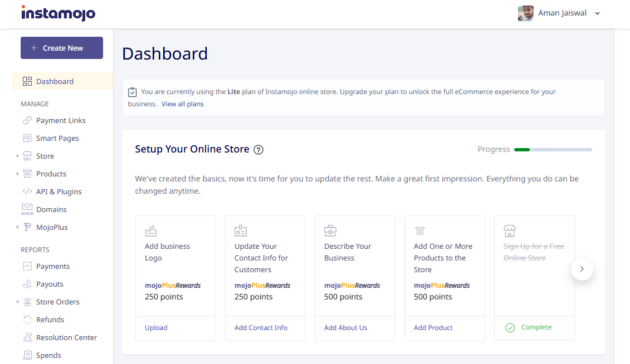The image size is (630, 364).
Task: Click the Instamojo logo
Action: (58, 13)
